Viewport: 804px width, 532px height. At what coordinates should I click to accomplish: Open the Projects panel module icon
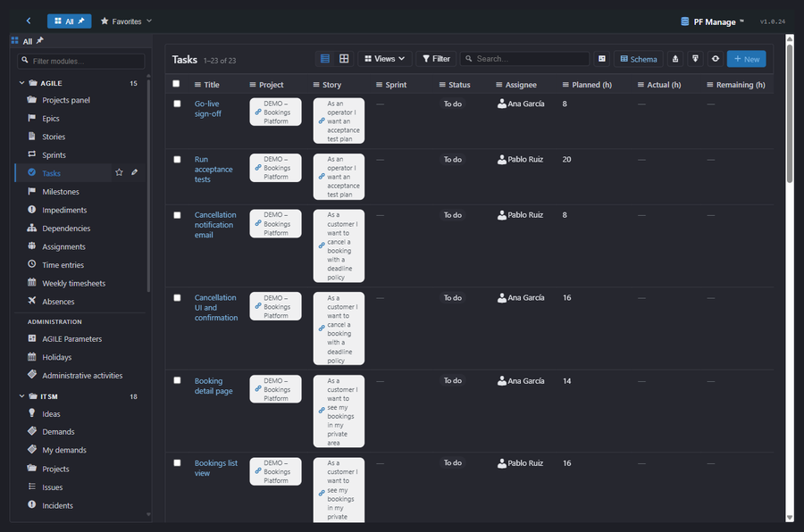pos(32,99)
